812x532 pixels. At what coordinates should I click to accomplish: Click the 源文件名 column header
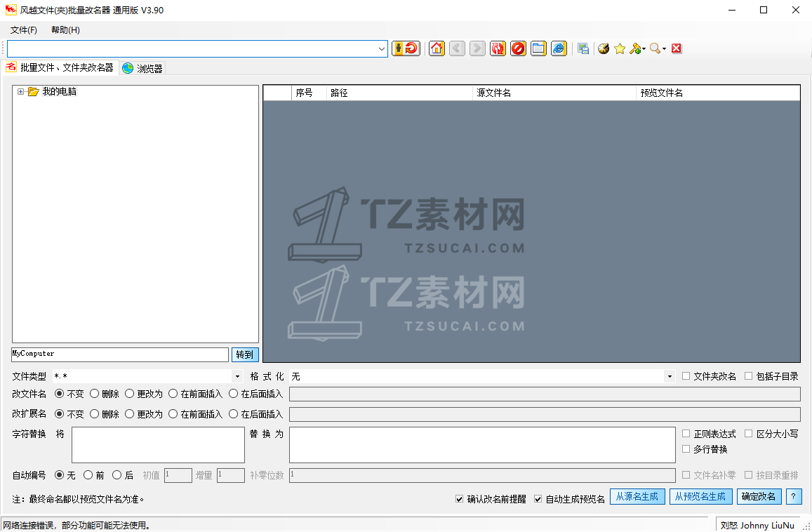tap(554, 93)
